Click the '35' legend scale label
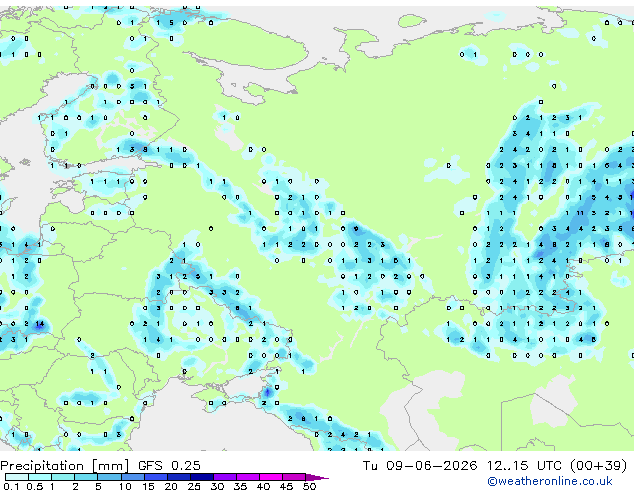The image size is (634, 490). point(240,486)
